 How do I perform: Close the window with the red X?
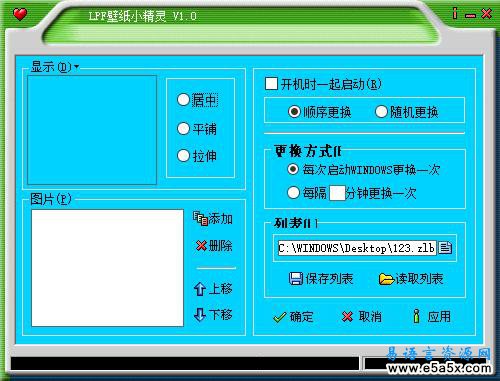pos(486,14)
